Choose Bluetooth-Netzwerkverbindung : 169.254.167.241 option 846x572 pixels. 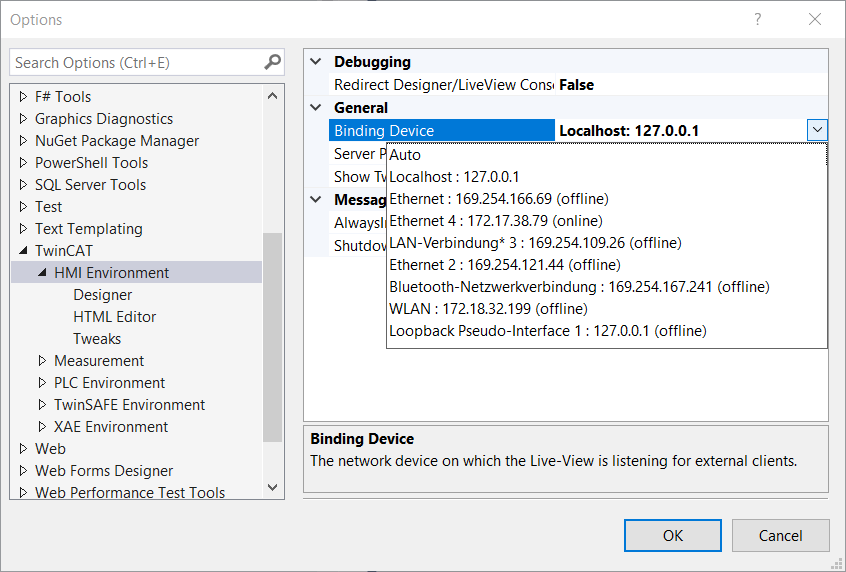(607, 287)
